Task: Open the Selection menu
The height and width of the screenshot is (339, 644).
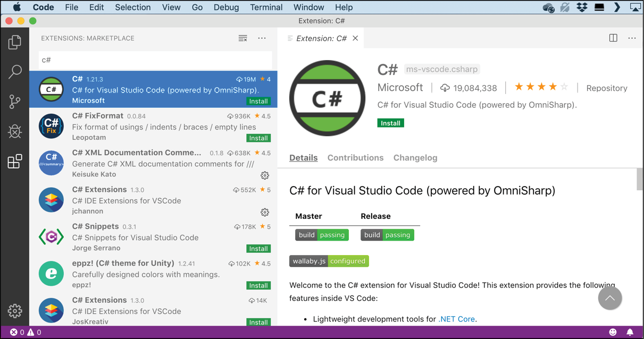Action: pyautogui.click(x=133, y=7)
